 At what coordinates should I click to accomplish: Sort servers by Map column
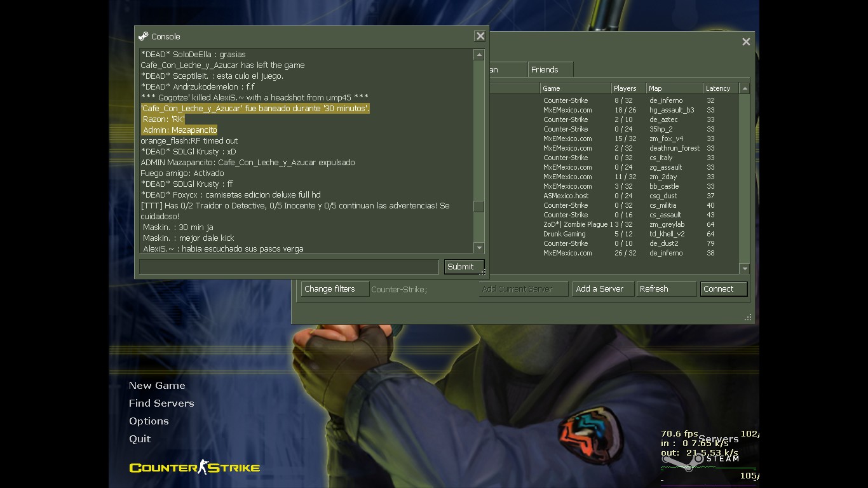click(x=674, y=88)
